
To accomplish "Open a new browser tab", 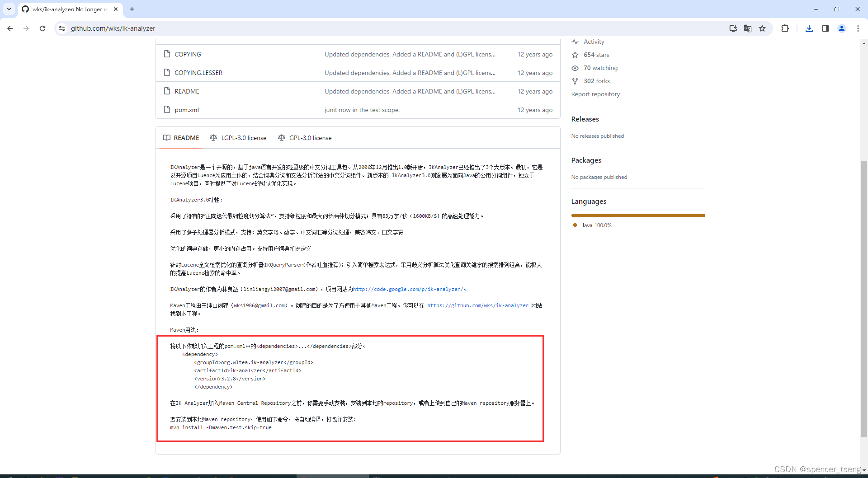I will point(132,9).
